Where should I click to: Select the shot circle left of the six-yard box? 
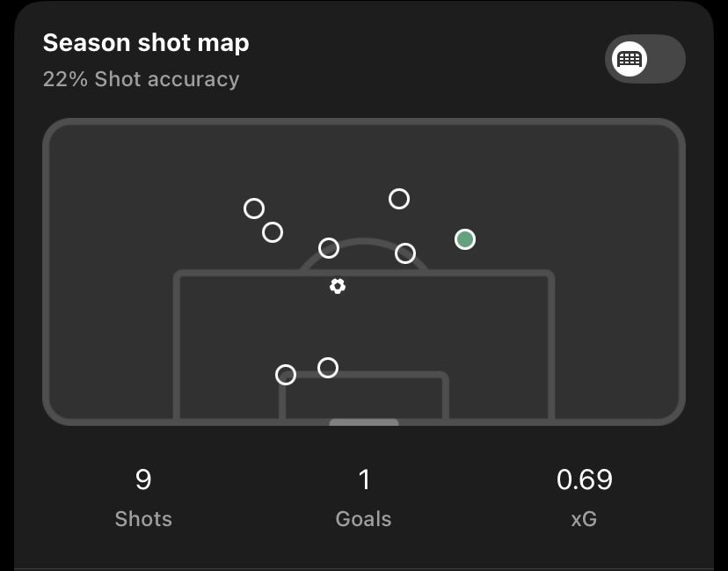coord(286,375)
